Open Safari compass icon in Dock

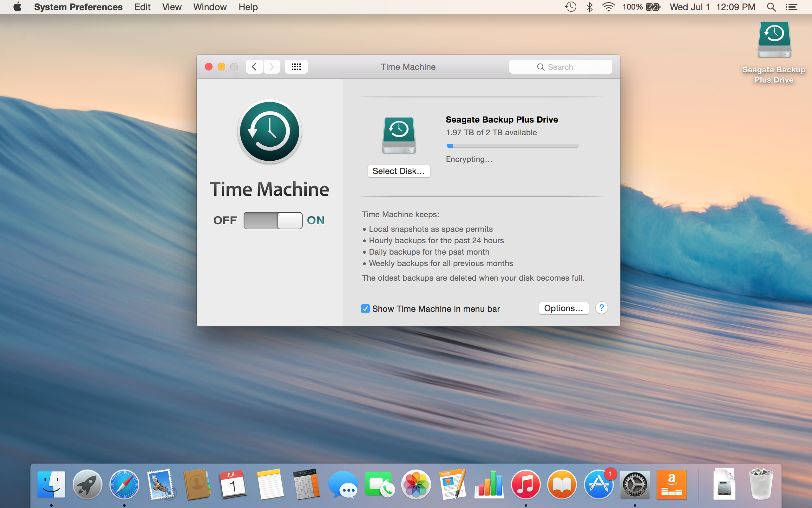124,485
